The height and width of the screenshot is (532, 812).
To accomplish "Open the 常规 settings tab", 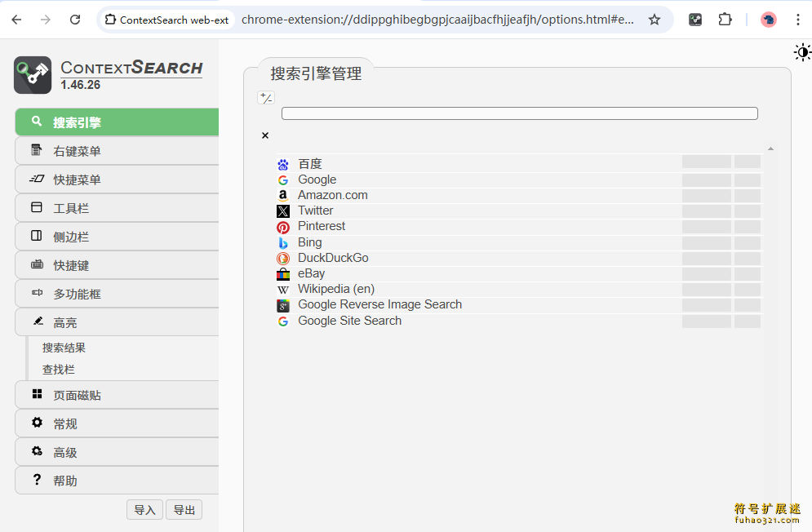I will pos(117,423).
